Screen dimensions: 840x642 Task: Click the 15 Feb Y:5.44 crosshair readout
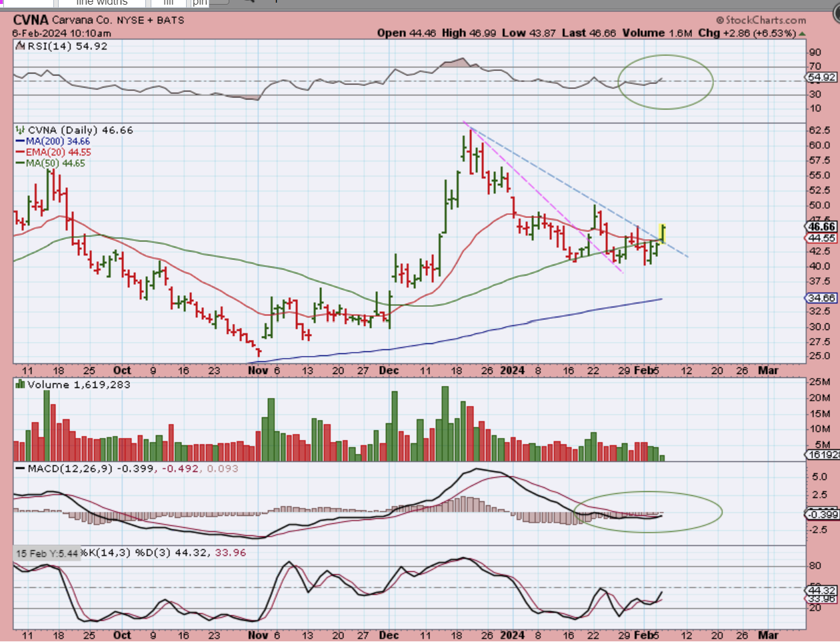point(47,553)
